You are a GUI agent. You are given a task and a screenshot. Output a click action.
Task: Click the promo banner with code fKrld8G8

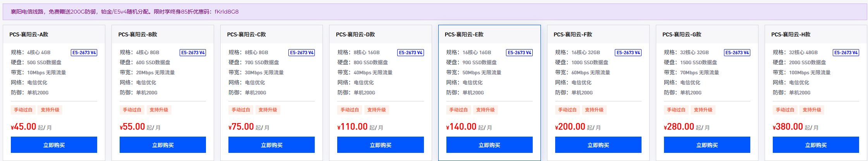coord(435,12)
